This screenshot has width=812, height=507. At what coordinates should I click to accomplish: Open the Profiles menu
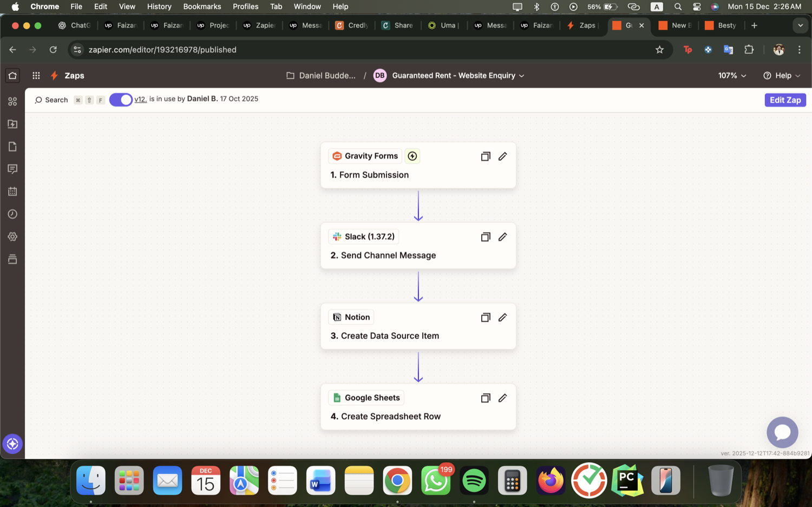245,6
